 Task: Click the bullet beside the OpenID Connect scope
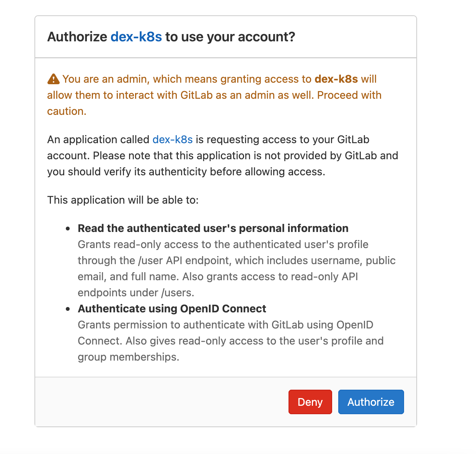(68, 309)
